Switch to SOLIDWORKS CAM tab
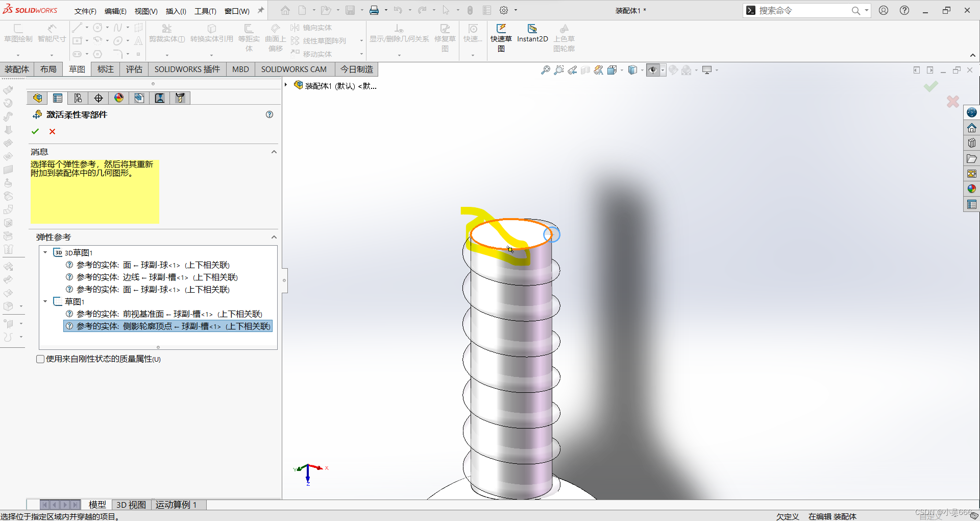The image size is (980, 521). (x=294, y=69)
